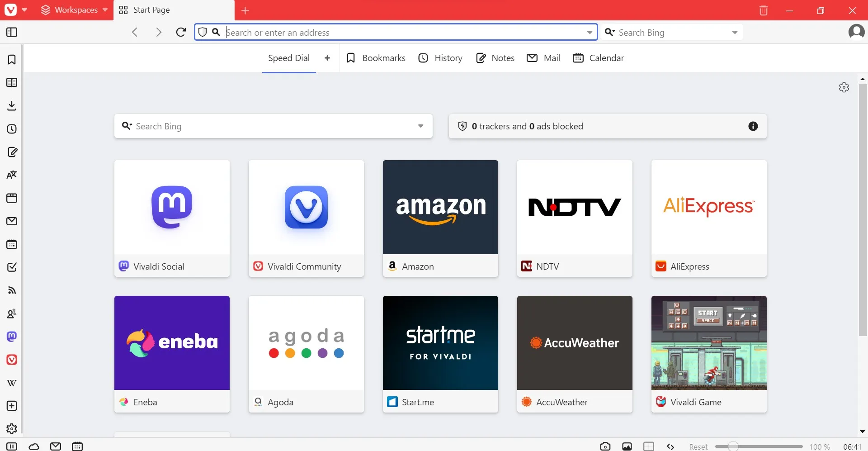The width and height of the screenshot is (868, 451).
Task: Open the Vivaldi Game speed dial
Action: click(709, 354)
